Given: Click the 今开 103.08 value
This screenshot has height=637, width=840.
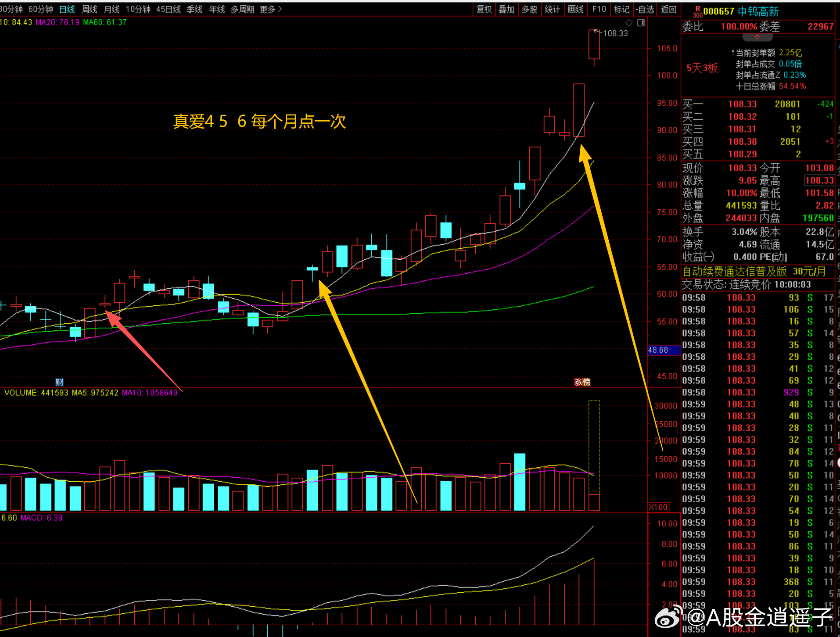Looking at the screenshot, I should point(819,168).
